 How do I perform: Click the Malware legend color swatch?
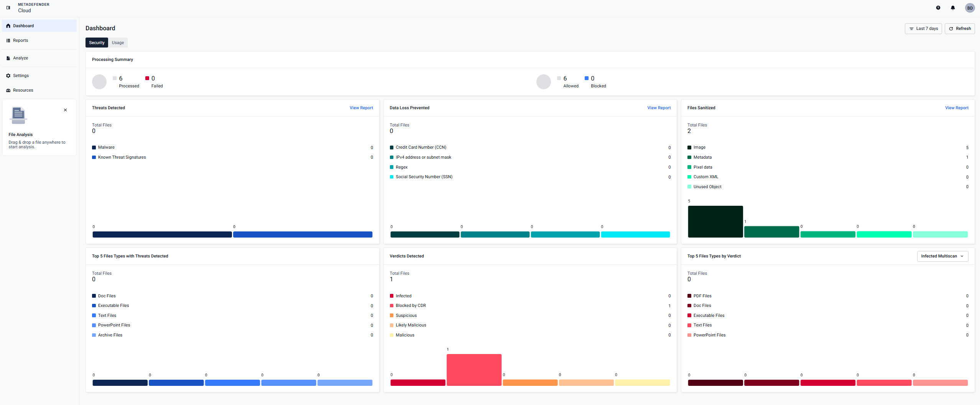[94, 148]
